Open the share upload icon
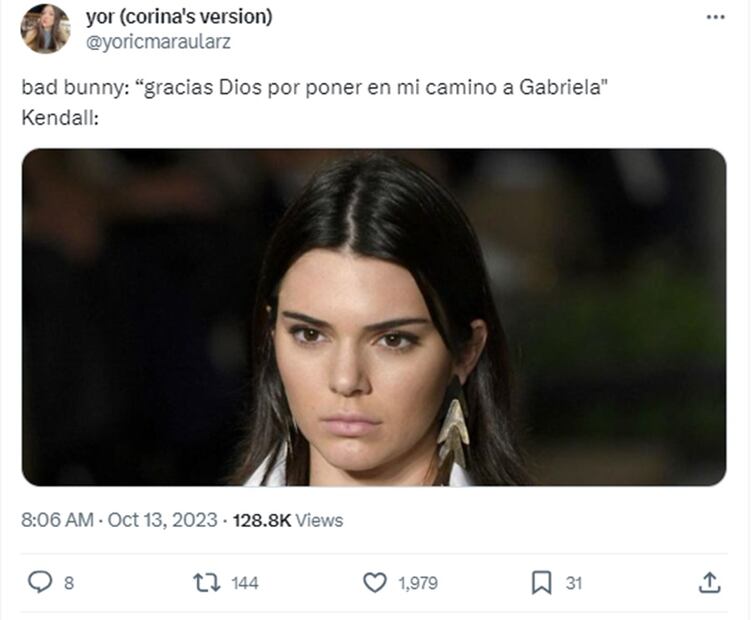Screen dimensions: 753x620 (709, 583)
